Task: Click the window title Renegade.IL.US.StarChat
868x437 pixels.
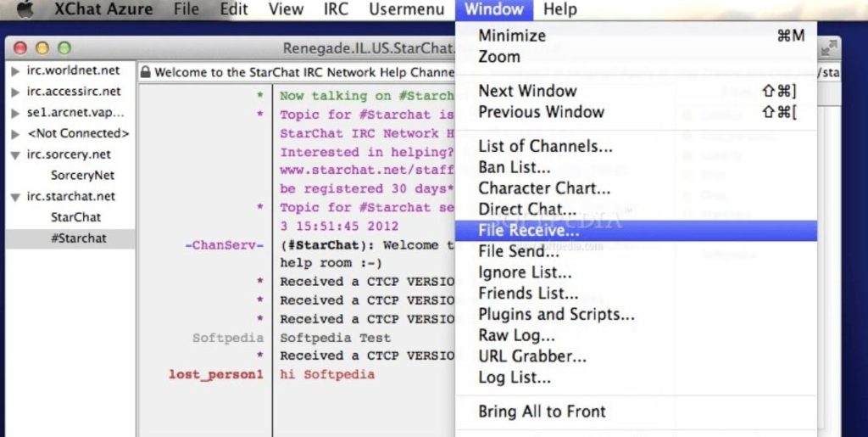Action: [369, 48]
